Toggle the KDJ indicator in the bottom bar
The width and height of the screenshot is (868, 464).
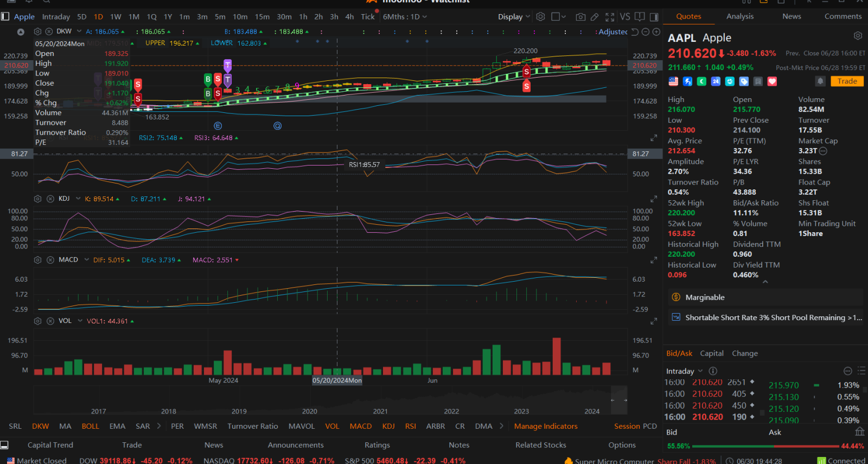point(388,426)
